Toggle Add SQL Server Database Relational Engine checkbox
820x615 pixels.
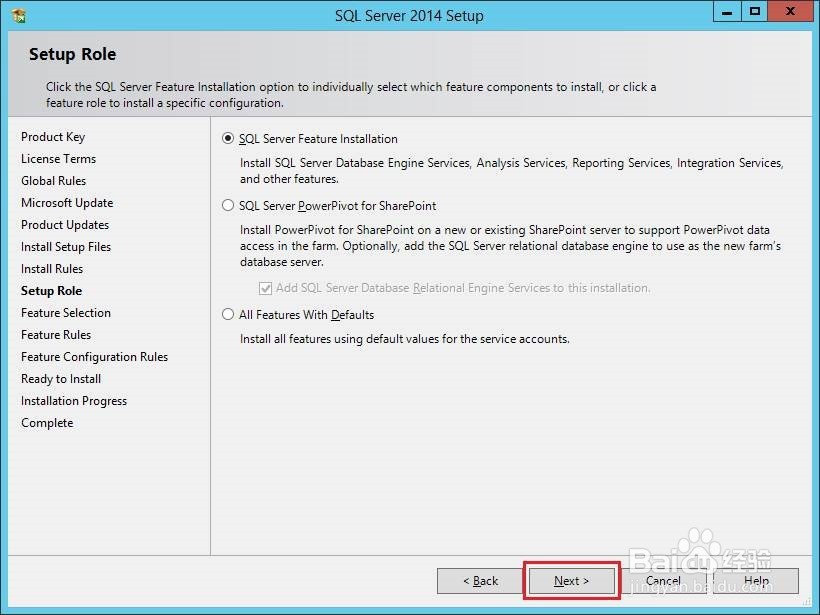(x=266, y=288)
